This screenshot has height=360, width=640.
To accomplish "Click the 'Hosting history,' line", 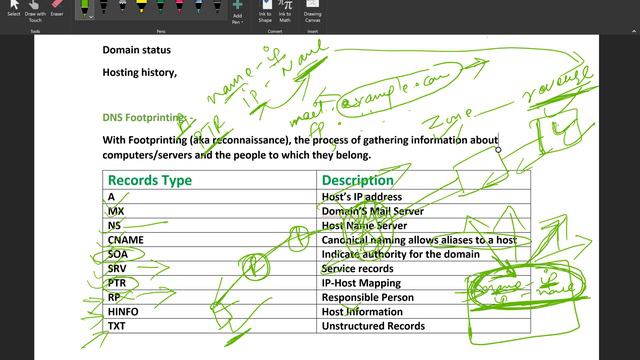I will (140, 72).
